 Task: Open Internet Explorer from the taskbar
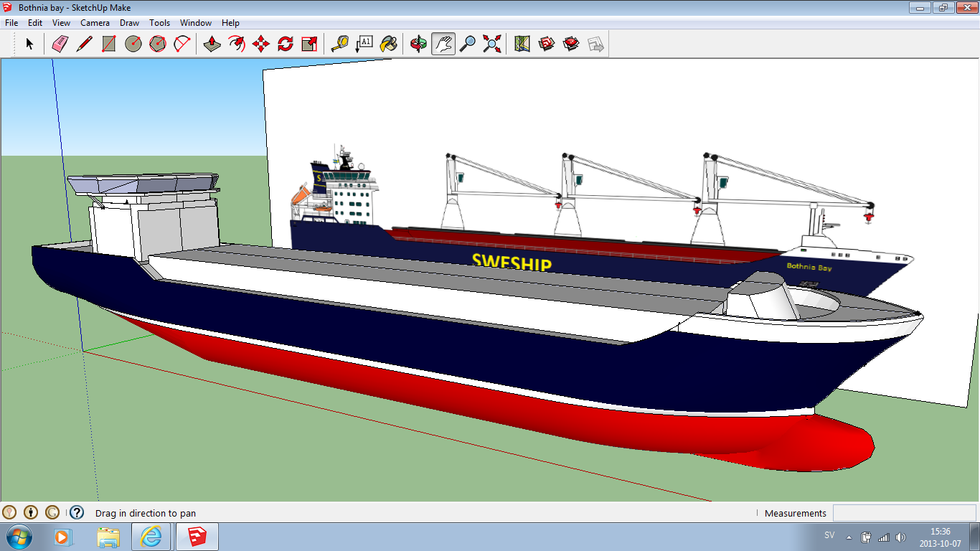click(151, 536)
